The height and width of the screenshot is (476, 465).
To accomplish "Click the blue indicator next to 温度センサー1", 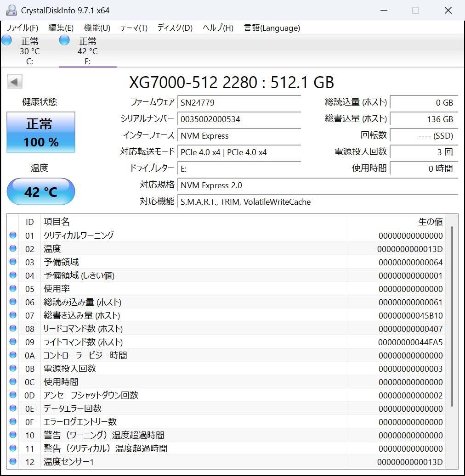I will tap(13, 462).
